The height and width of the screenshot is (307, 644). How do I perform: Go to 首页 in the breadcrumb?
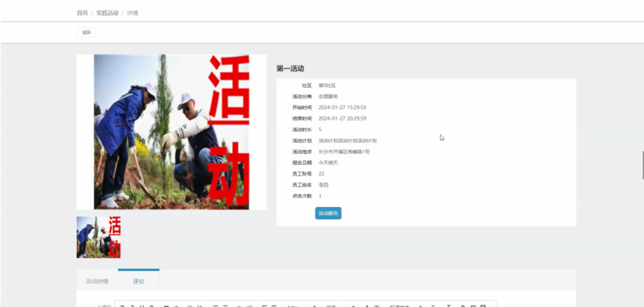(82, 13)
